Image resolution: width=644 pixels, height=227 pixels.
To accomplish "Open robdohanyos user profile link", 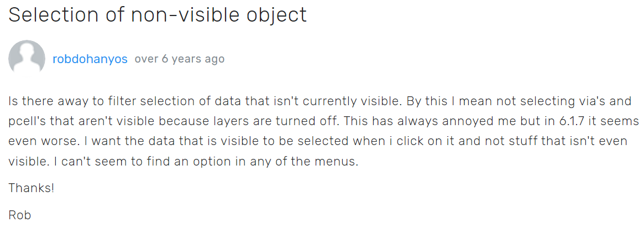I will pyautogui.click(x=90, y=59).
